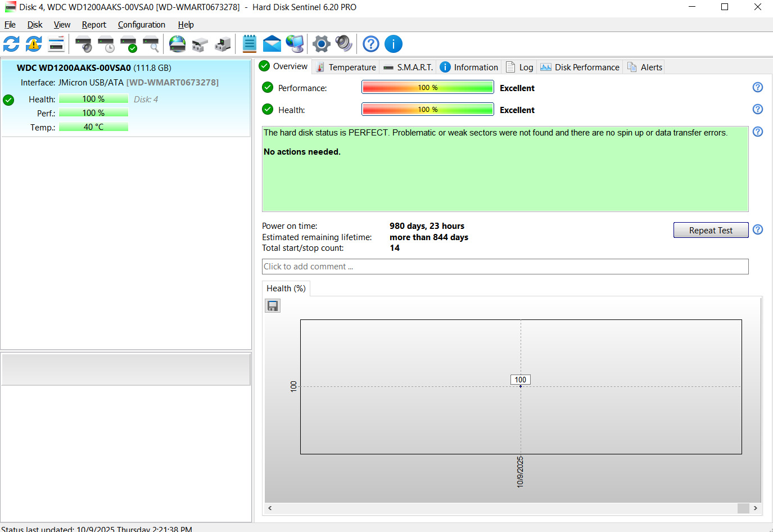
Task: Click the refresh disk status icon
Action: tap(11, 44)
